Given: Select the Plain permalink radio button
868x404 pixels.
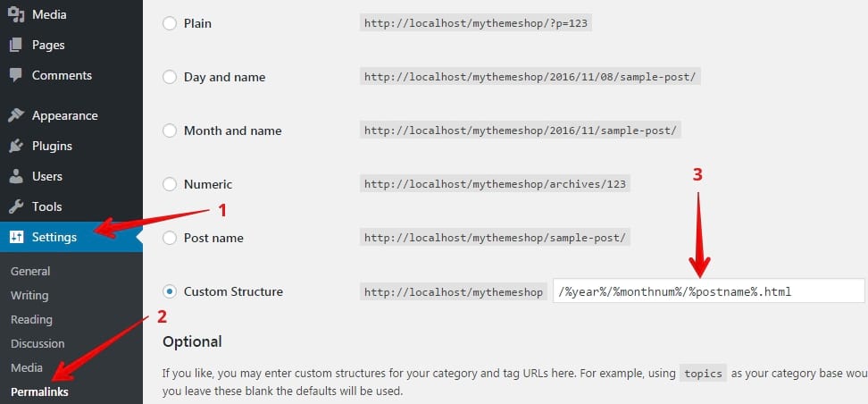Looking at the screenshot, I should (170, 23).
